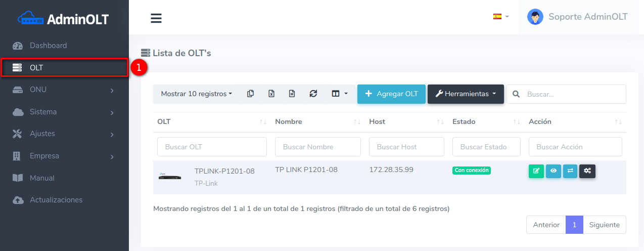Click the hamburger menu icon

click(156, 18)
